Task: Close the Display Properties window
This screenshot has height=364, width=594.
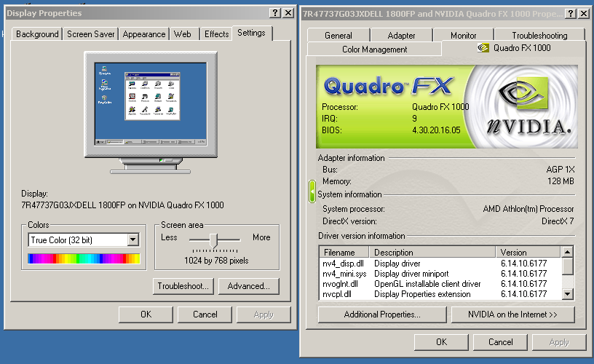Action: [288, 13]
